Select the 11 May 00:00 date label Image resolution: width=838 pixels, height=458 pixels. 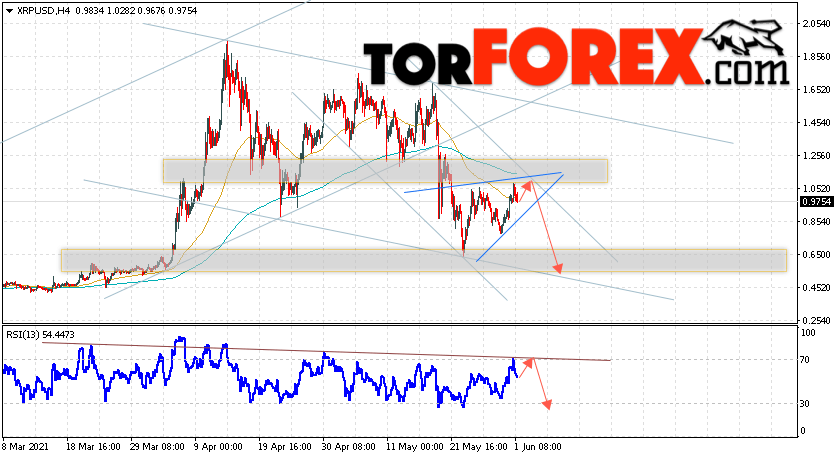(415, 446)
